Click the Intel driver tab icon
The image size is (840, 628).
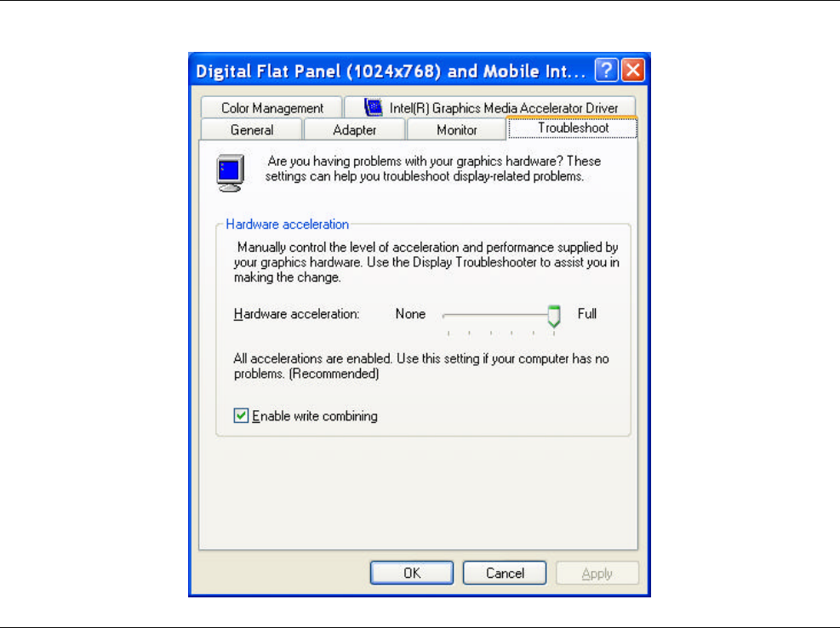pos(374,107)
